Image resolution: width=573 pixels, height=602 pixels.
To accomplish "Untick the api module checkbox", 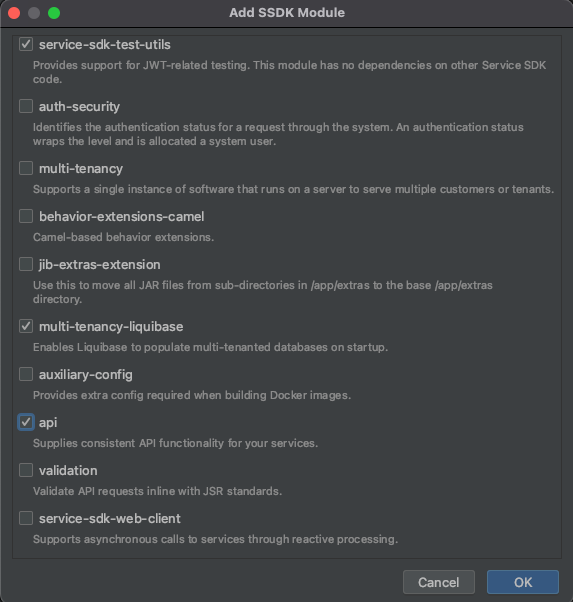I will pyautogui.click(x=26, y=422).
